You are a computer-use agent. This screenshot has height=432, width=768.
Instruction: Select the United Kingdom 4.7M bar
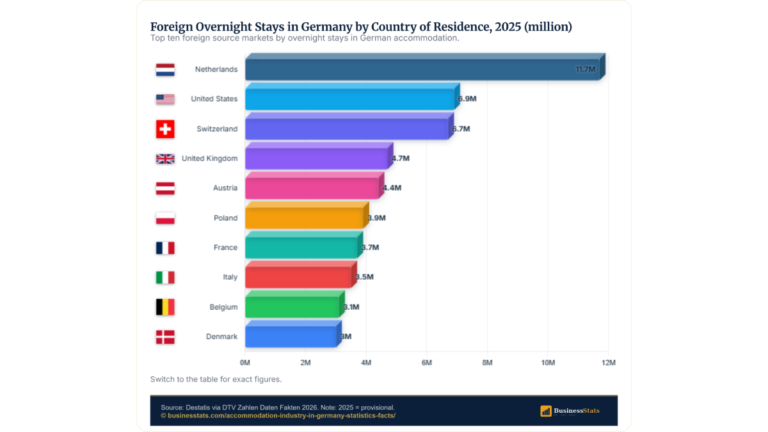[x=319, y=156]
